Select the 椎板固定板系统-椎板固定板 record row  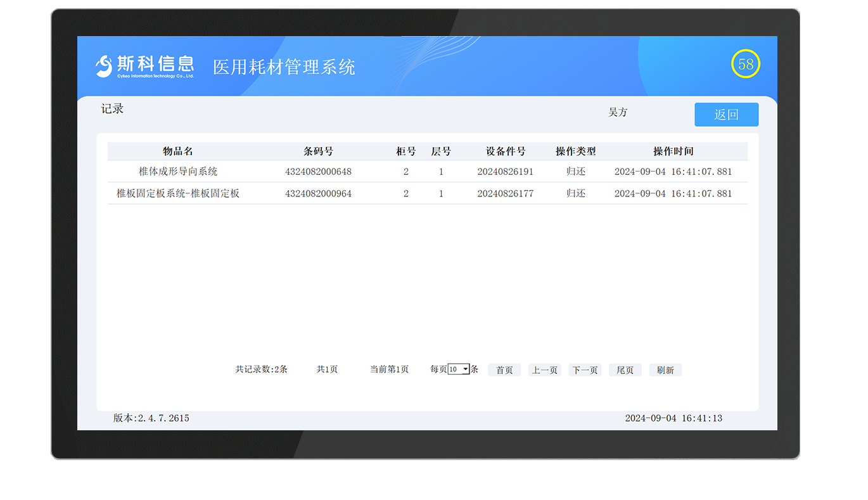coord(178,194)
